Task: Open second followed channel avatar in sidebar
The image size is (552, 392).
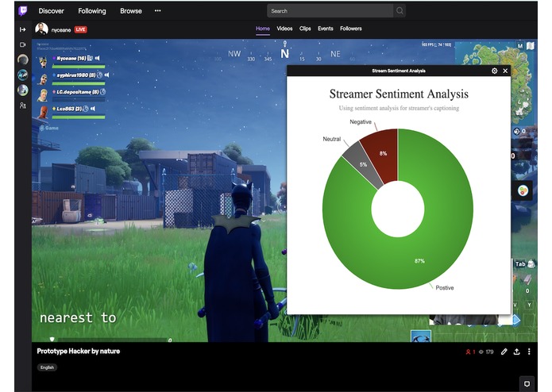Action: click(x=23, y=75)
